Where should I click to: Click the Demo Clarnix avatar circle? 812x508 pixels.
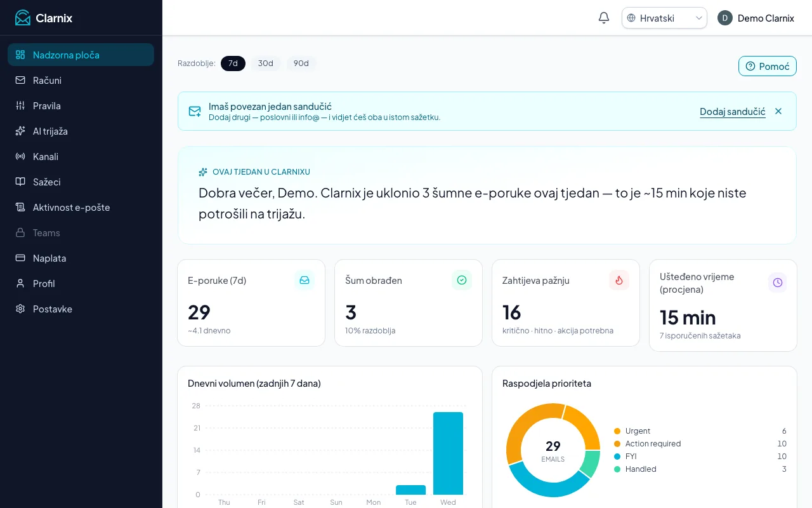click(x=725, y=18)
